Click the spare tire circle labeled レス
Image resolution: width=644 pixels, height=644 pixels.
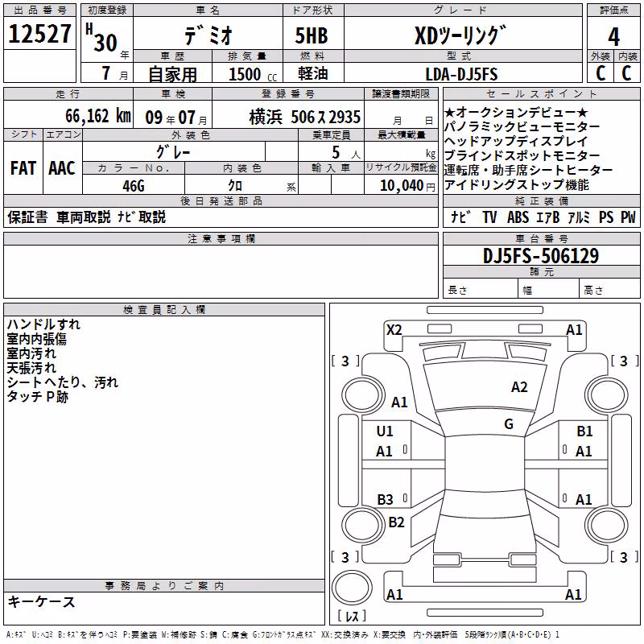[x=352, y=588]
